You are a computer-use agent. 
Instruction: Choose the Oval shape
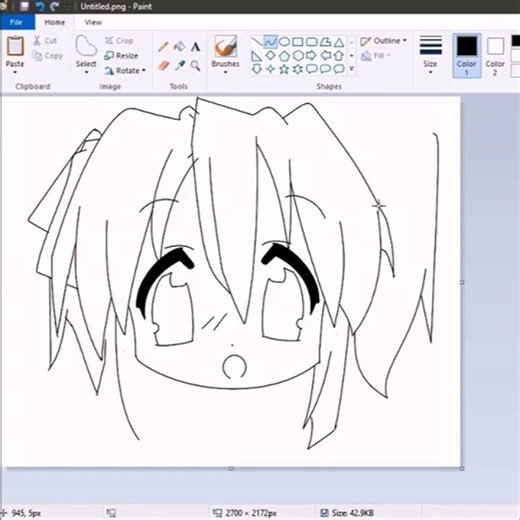click(284, 42)
